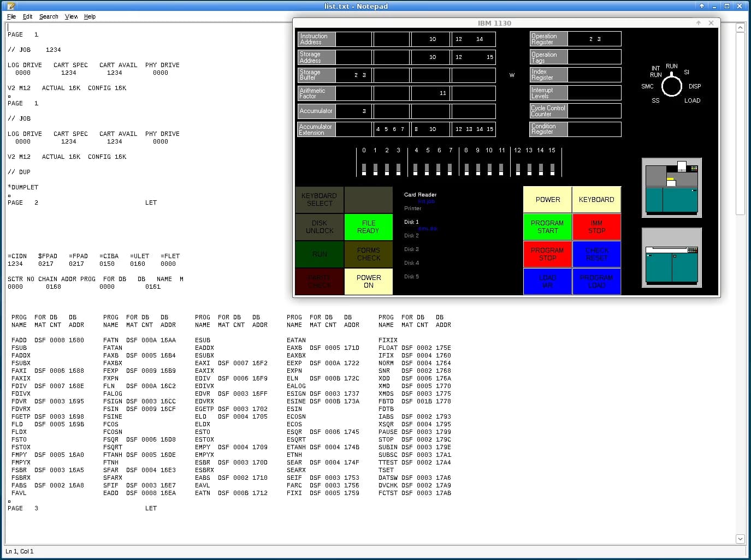Click the green FILE READY indicator
The image size is (751, 560).
pos(369,227)
